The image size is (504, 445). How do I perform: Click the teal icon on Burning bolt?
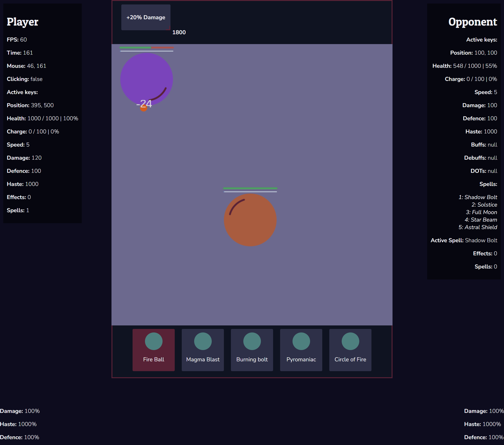point(252,341)
